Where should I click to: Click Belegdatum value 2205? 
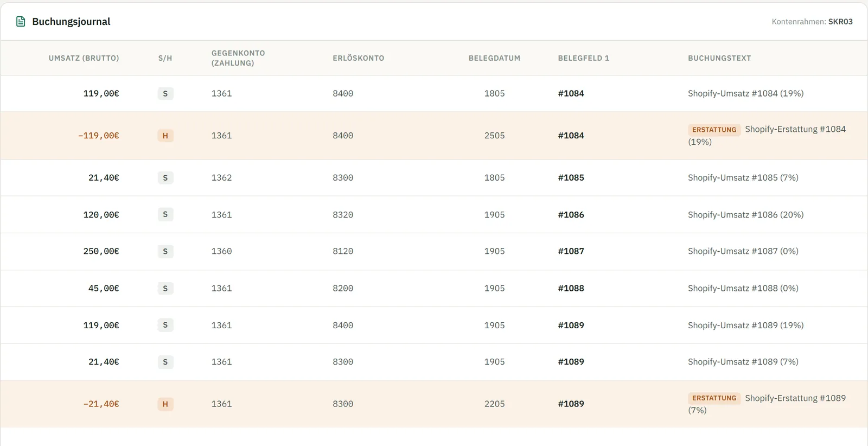[494, 404]
